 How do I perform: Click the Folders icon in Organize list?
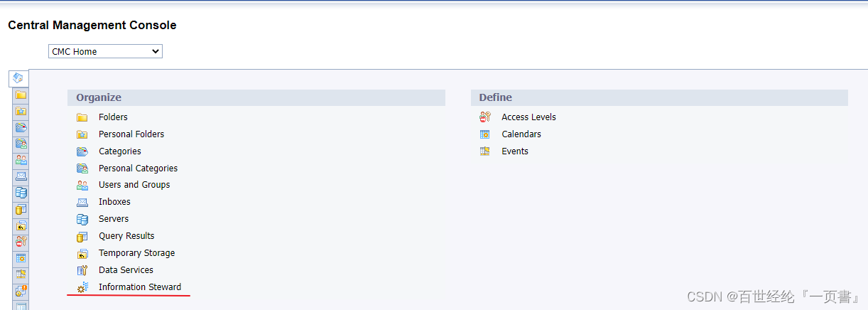tap(82, 117)
